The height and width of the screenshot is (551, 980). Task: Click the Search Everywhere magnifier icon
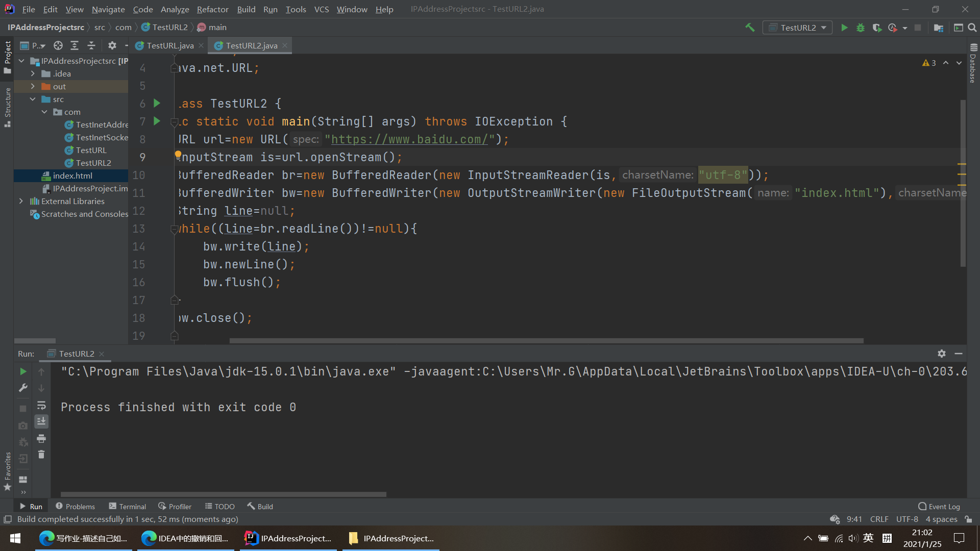point(972,28)
